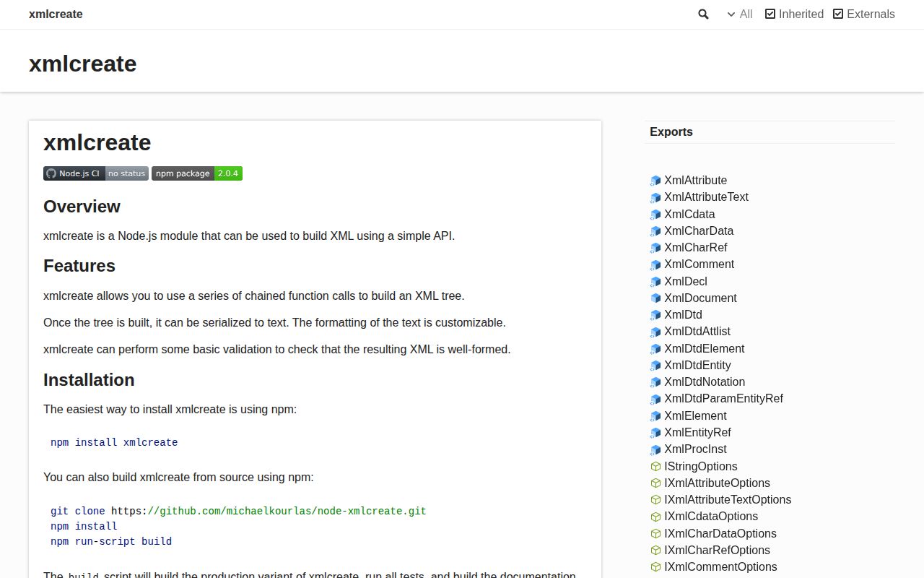Open the XmlDtd class link

[683, 314]
